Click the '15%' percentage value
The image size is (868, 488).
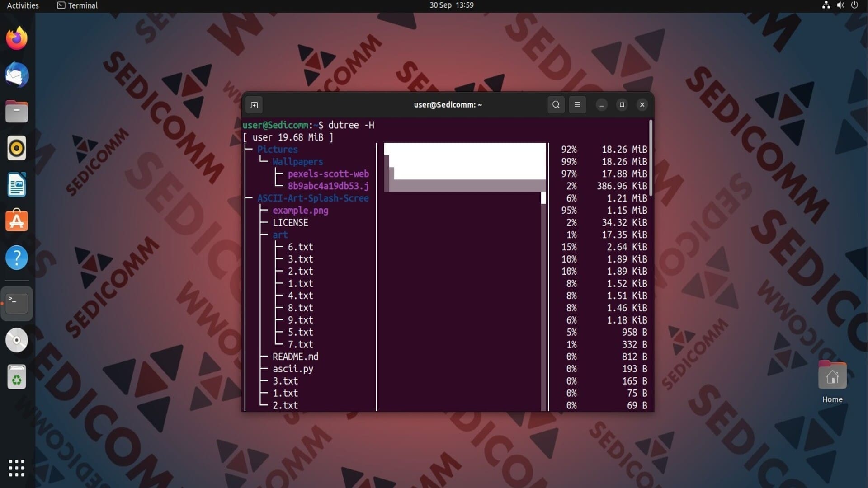tap(569, 247)
